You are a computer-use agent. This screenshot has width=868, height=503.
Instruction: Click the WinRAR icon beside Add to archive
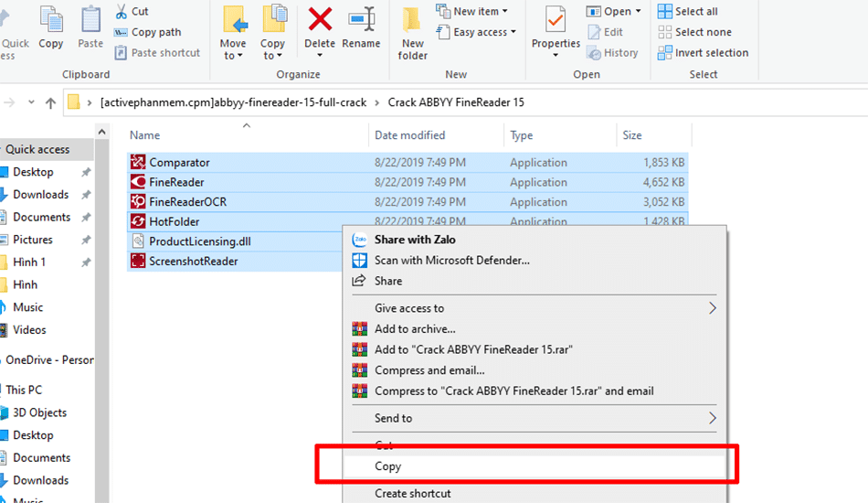(x=360, y=329)
